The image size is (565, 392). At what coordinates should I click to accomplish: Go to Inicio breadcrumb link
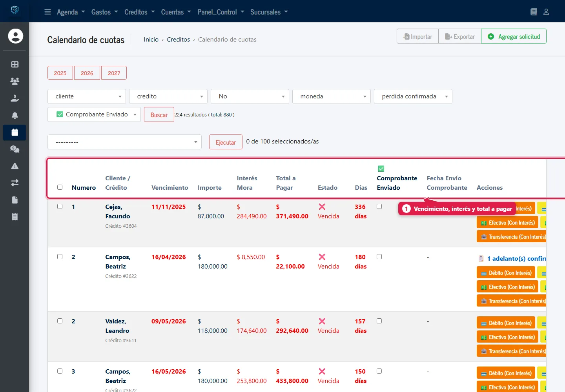pos(151,39)
